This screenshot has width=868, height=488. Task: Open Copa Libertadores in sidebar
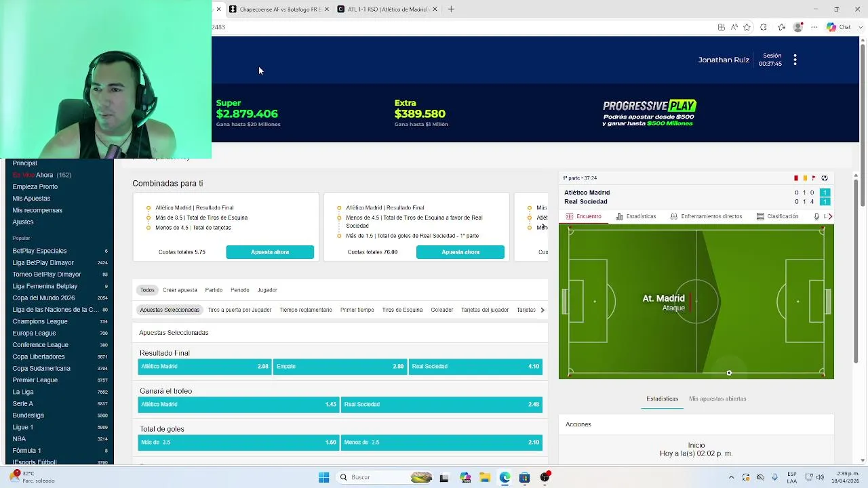(39, 357)
